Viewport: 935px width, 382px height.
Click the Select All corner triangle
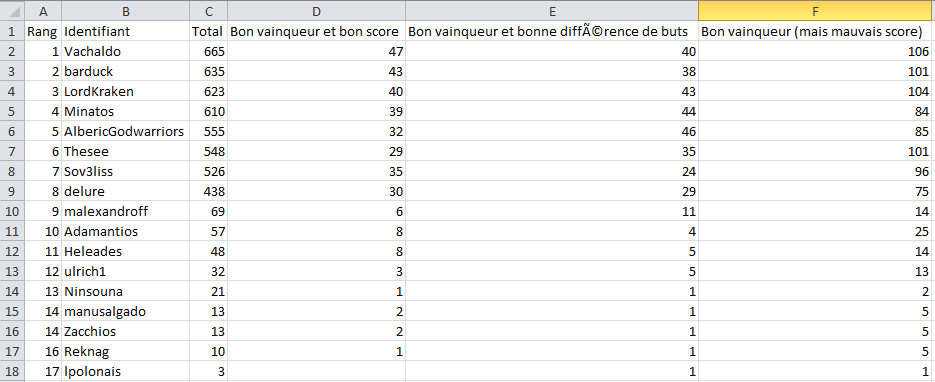(x=13, y=10)
